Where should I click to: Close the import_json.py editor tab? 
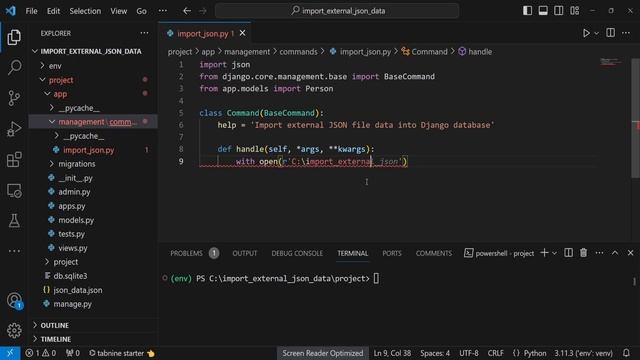(242, 33)
